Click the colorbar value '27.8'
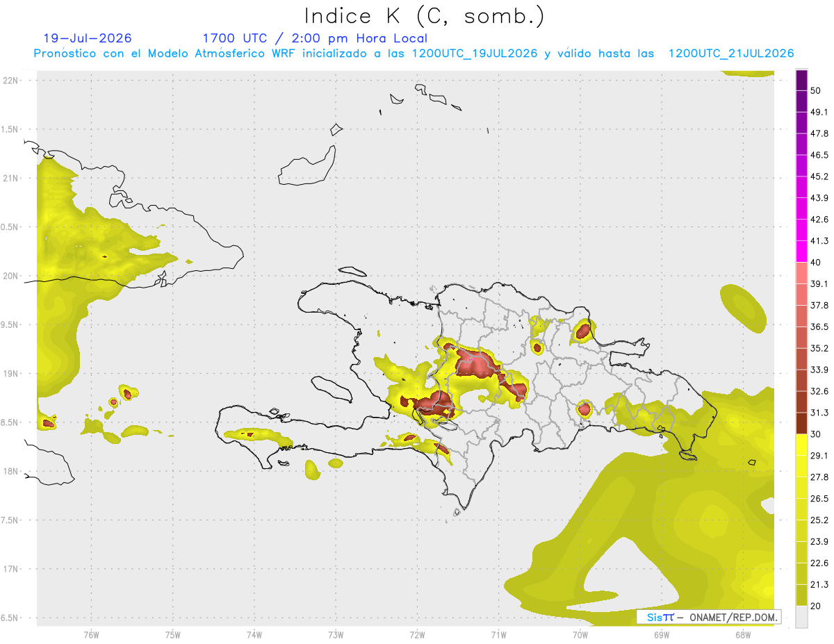 point(819,477)
